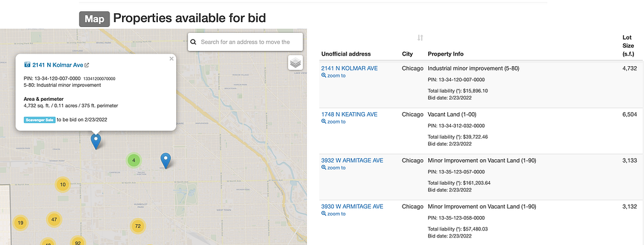Open the 2141 N Kolmar Ave popup title link
644x245 pixels.
click(x=58, y=65)
